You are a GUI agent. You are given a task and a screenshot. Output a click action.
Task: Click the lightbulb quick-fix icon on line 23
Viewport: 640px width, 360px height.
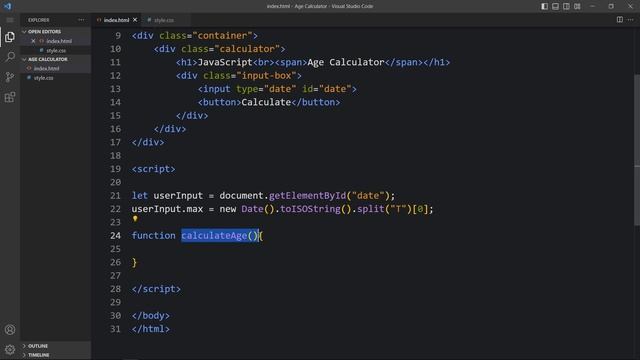click(x=135, y=219)
